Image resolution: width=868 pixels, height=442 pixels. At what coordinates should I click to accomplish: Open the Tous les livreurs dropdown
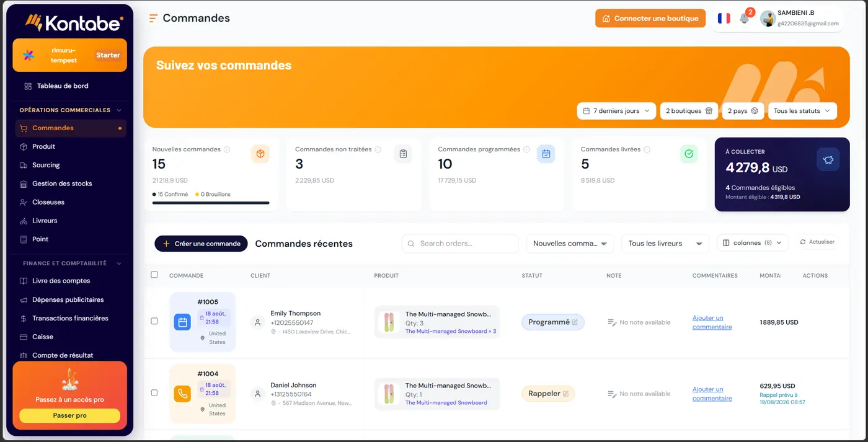point(665,244)
